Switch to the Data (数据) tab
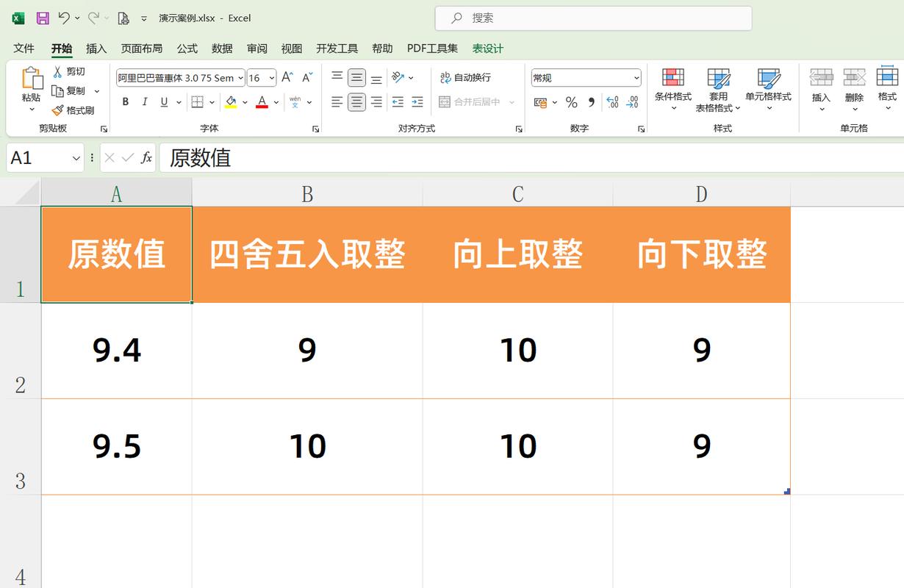 point(222,49)
